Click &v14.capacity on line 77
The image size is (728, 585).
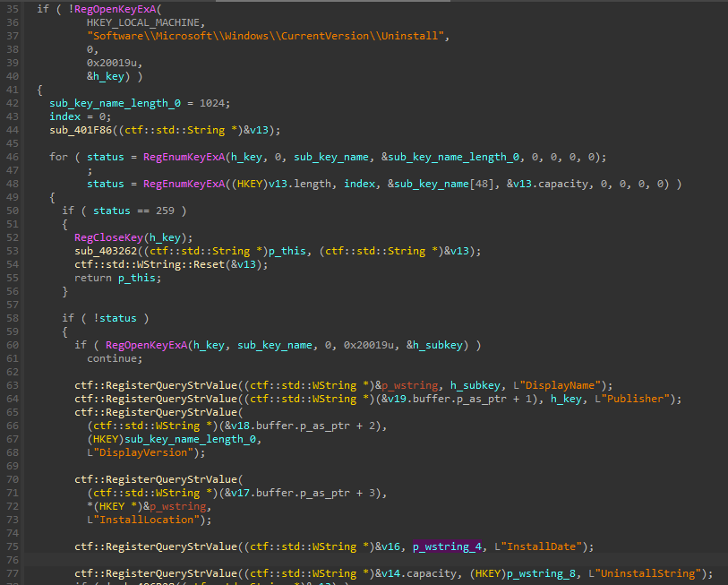(415, 574)
